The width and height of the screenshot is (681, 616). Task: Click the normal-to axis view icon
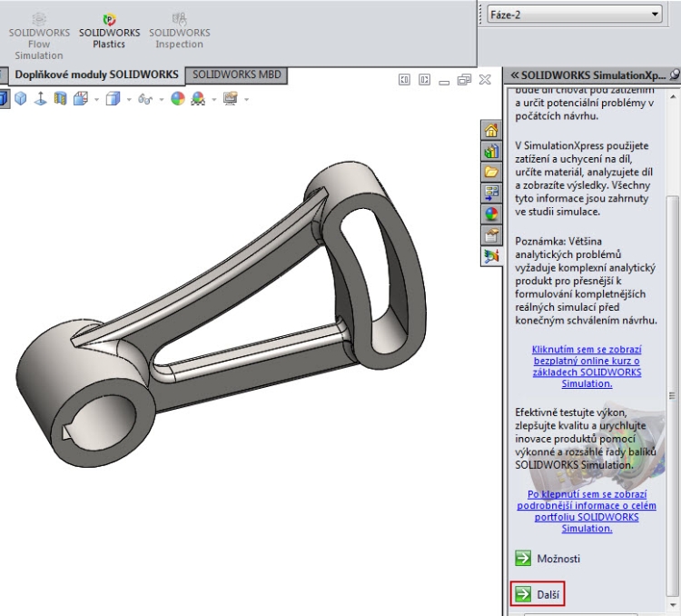(x=40, y=99)
